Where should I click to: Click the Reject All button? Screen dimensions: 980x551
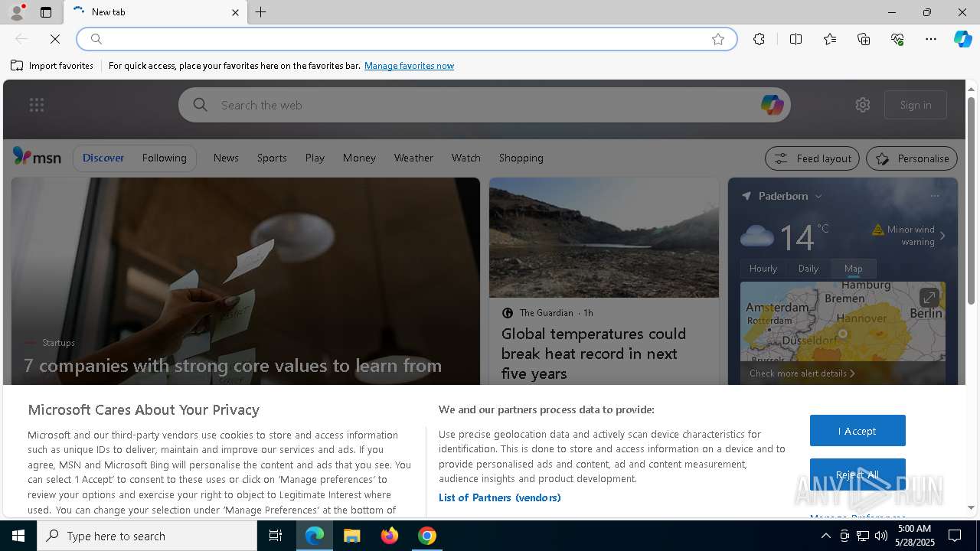pyautogui.click(x=857, y=474)
